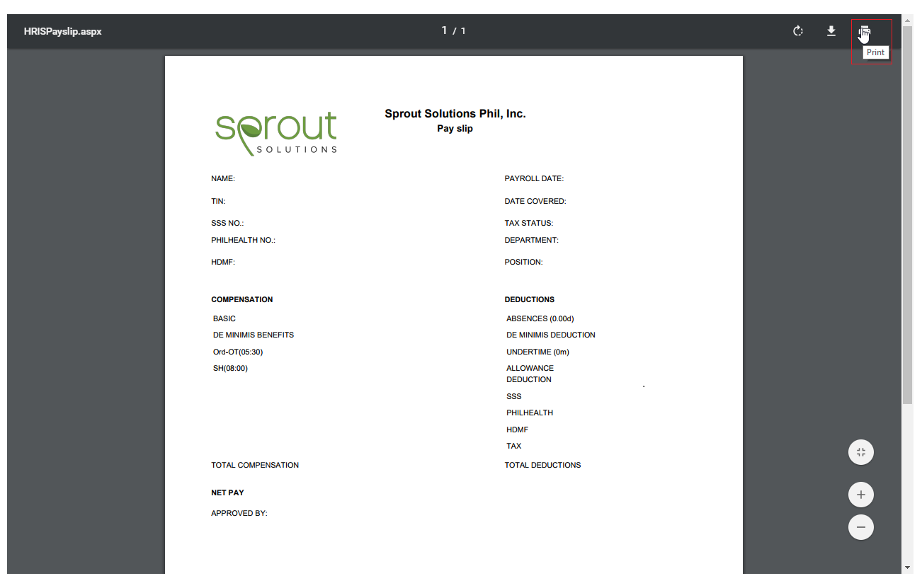Click the scrollbar up arrow
922x588 pixels.
[907, 19]
